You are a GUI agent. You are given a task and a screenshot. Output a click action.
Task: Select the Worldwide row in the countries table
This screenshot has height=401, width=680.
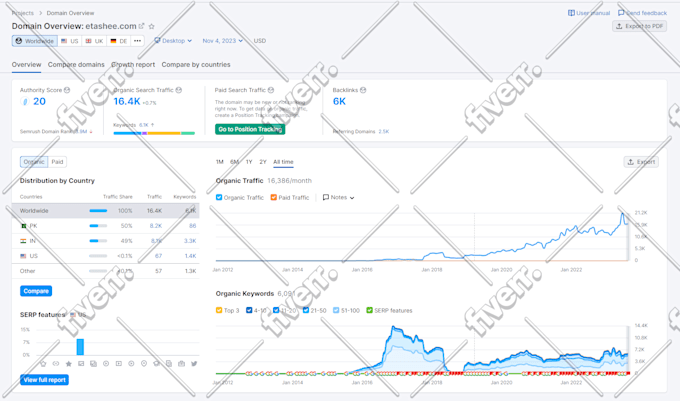click(x=105, y=211)
